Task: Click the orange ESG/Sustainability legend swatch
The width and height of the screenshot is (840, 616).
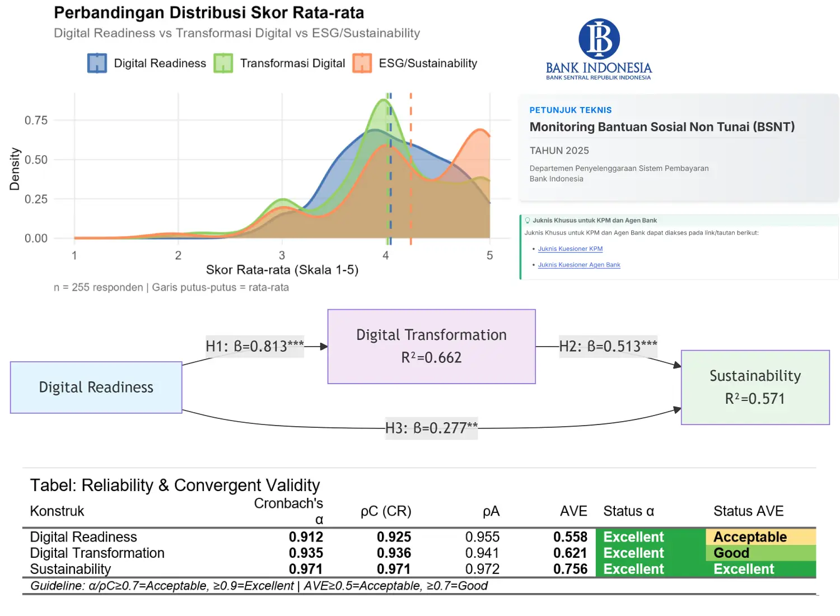Action: coord(362,63)
